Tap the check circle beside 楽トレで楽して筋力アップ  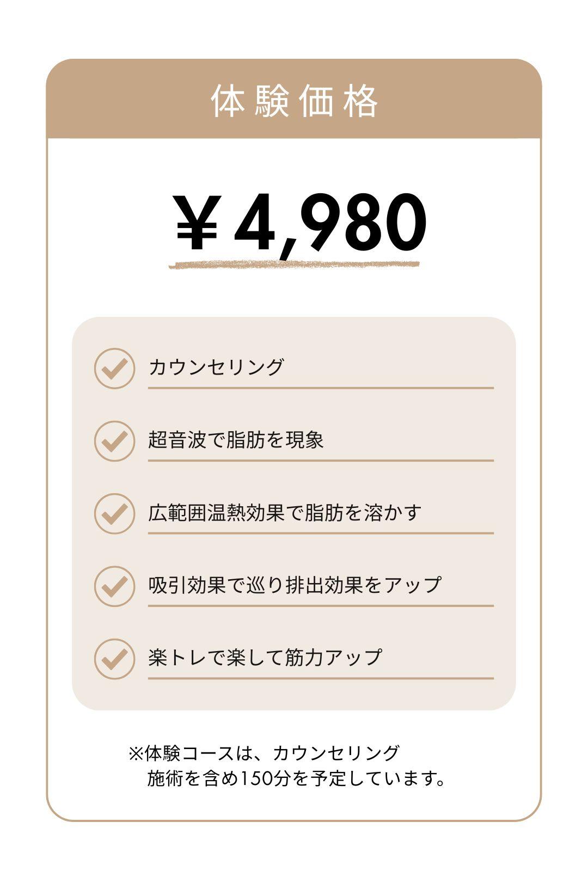pos(114,659)
